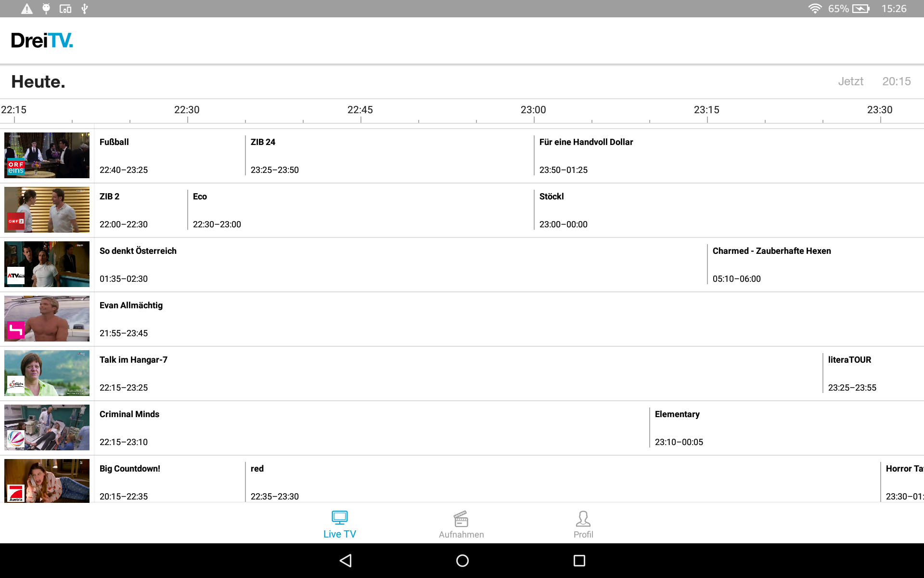This screenshot has height=578, width=924.
Task: Select the ORF 2 channel thumbnail
Action: pos(47,210)
